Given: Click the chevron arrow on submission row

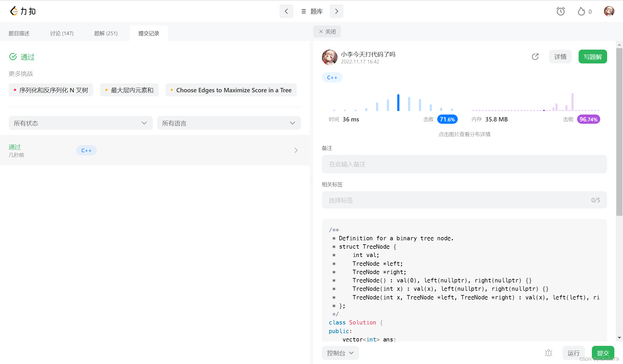Looking at the screenshot, I should 296,150.
